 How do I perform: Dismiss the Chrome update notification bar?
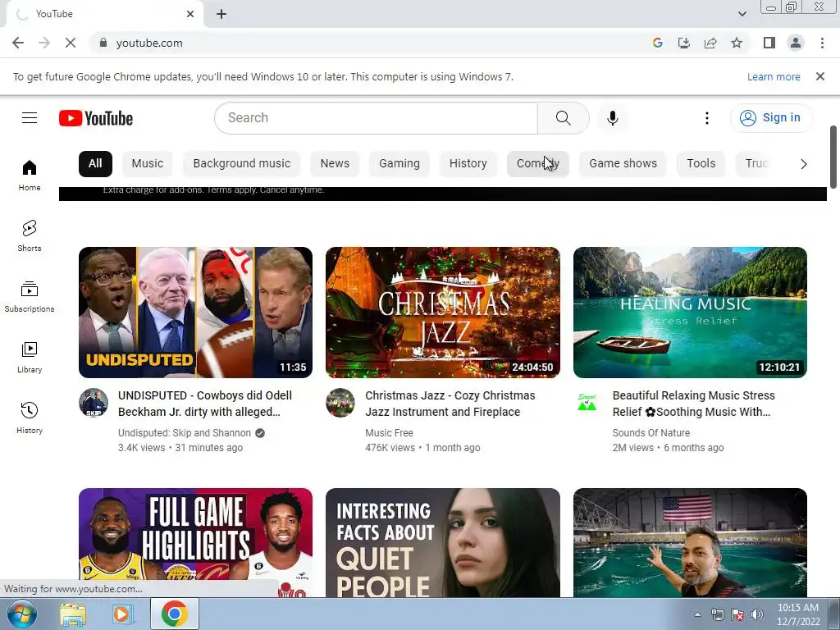[820, 76]
